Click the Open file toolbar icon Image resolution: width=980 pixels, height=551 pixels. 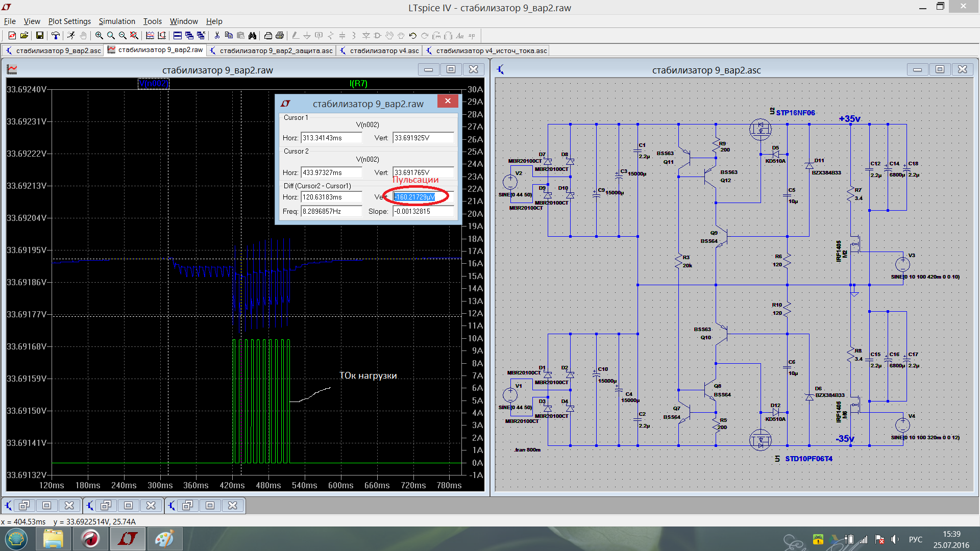(24, 36)
